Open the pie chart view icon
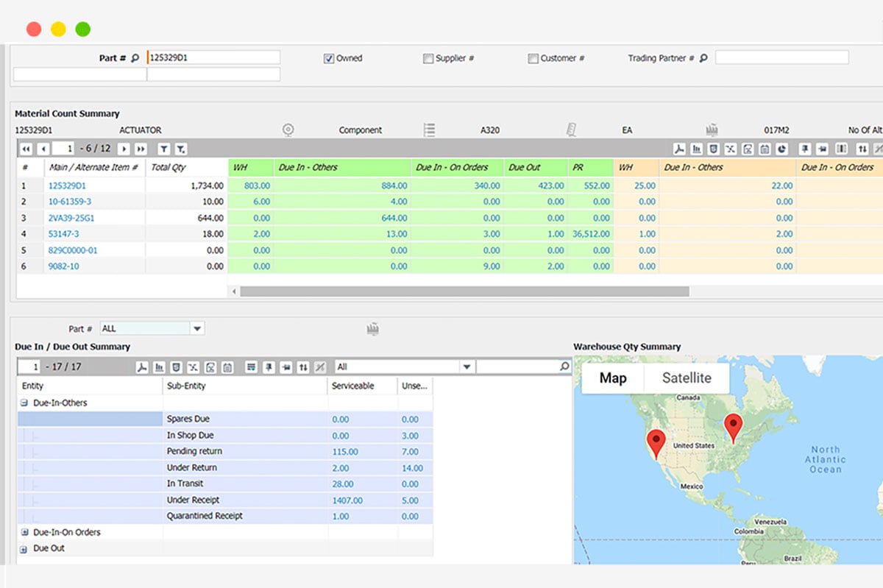This screenshot has height=588, width=883. pyautogui.click(x=782, y=149)
